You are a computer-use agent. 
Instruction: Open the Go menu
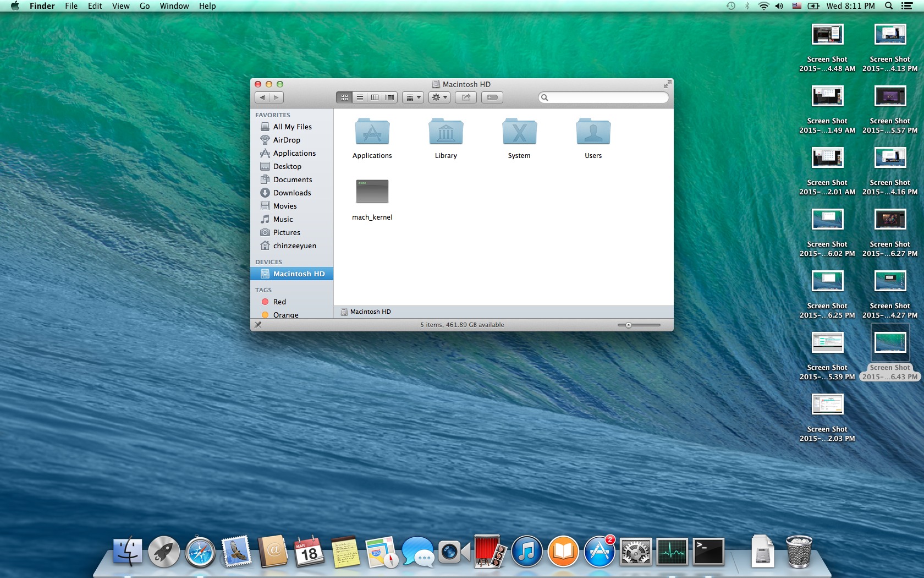pos(145,6)
